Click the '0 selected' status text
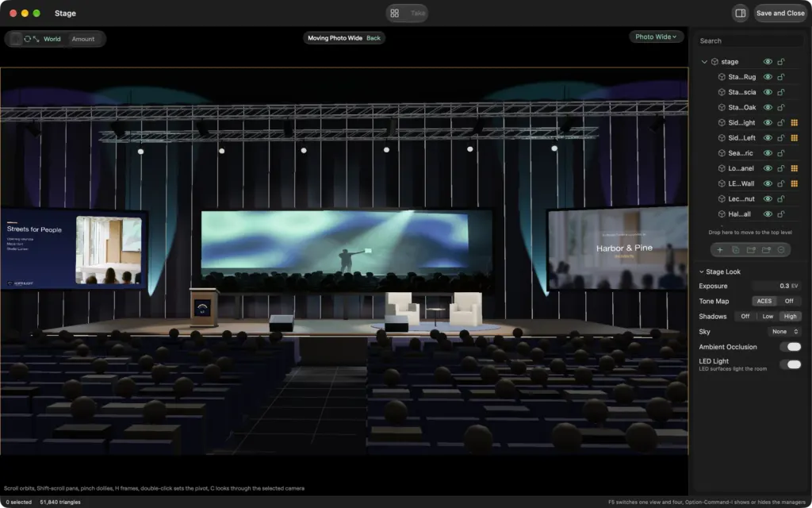 19,502
